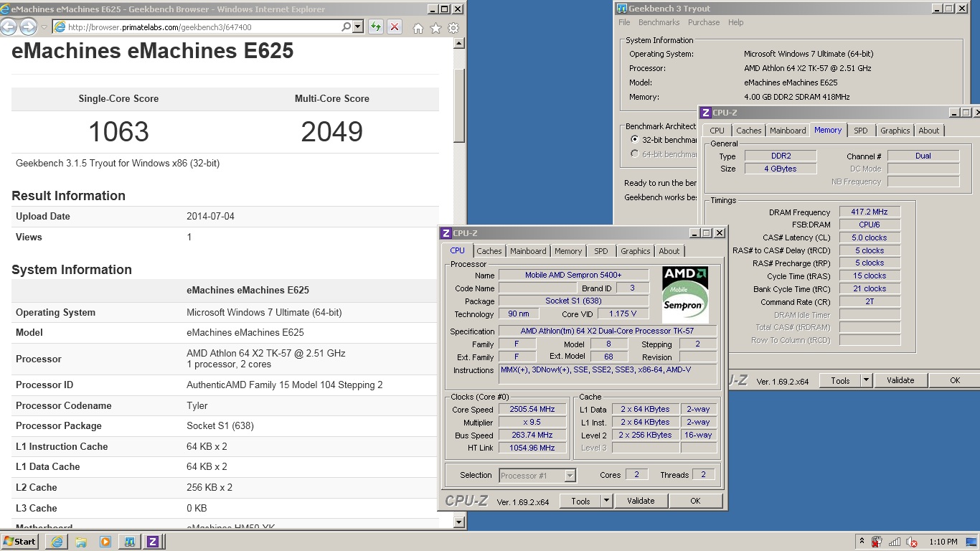Switch to Caches tab in CPU-Z memory window

click(x=748, y=131)
